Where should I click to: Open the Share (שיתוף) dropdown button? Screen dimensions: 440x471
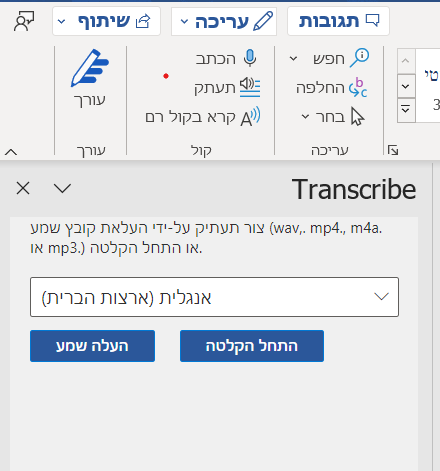pos(106,21)
